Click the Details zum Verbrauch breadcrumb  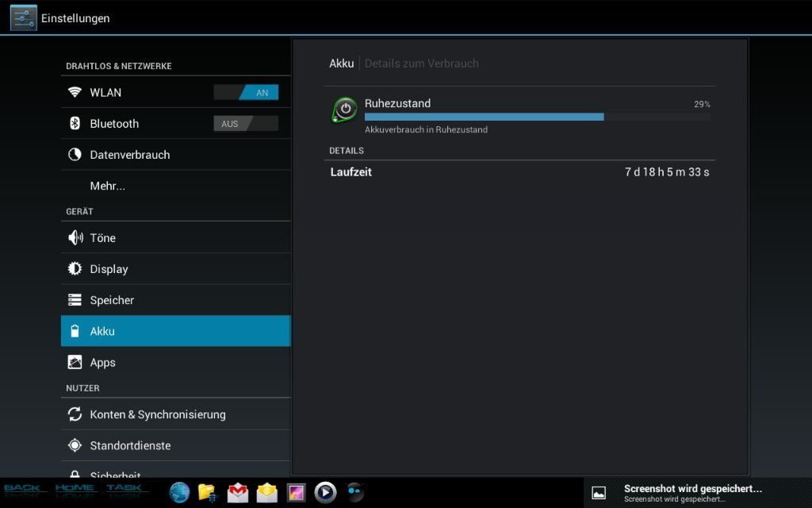[422, 63]
